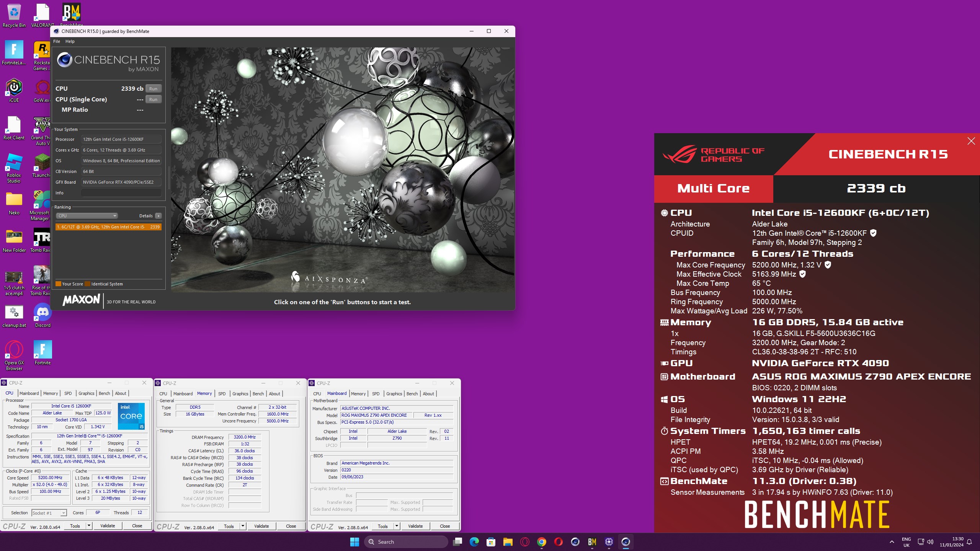
Task: Select the 6C/12T ranking entry
Action: tap(108, 227)
